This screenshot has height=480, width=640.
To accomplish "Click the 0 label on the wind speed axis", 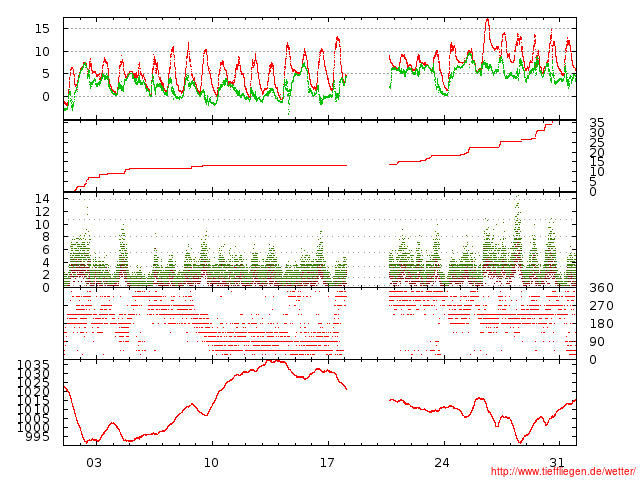I will click(x=46, y=287).
